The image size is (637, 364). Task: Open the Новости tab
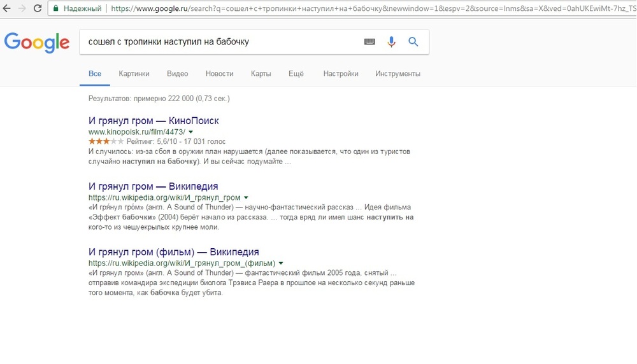click(219, 74)
